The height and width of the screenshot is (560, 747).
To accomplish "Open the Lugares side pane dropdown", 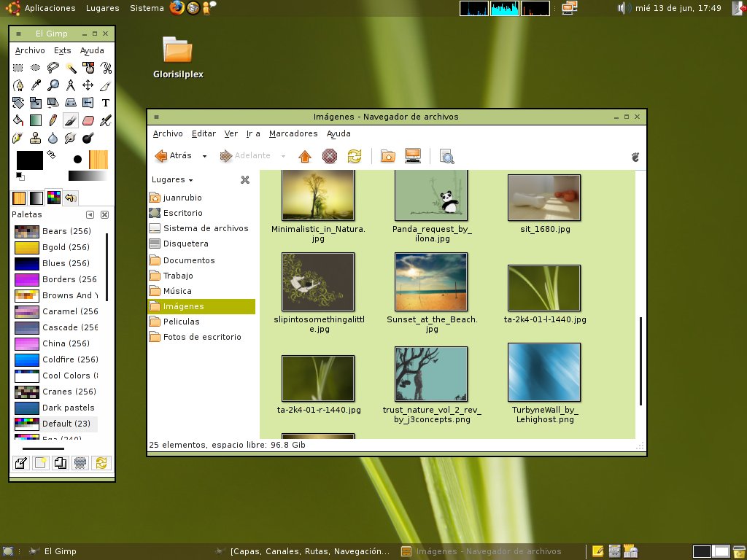I will click(172, 179).
